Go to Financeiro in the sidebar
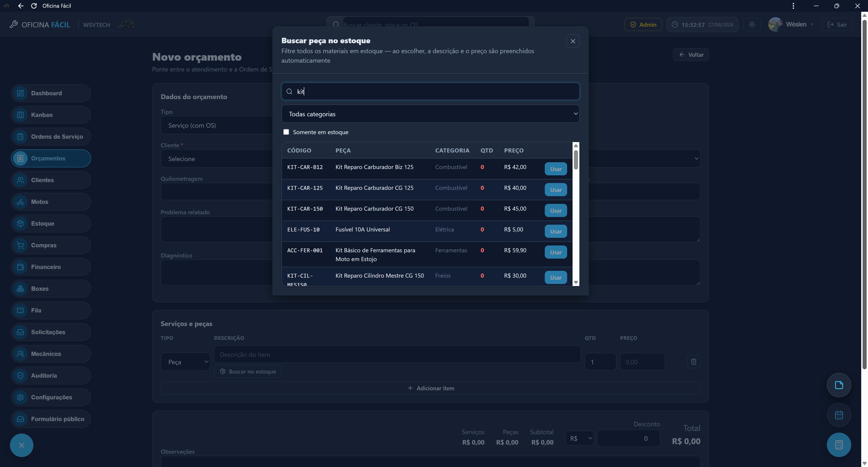This screenshot has height=467, width=868. pos(51,267)
